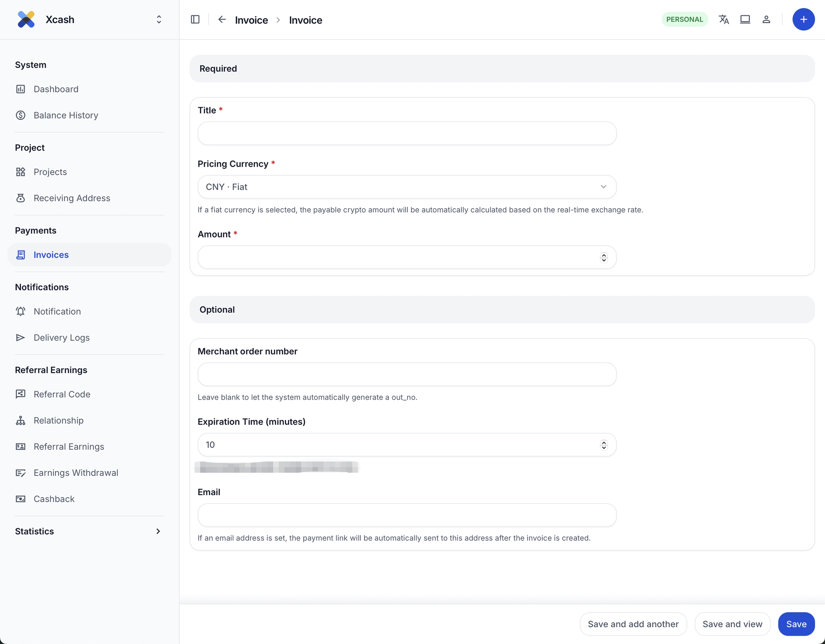Image resolution: width=825 pixels, height=644 pixels.
Task: Open the Xcash workspace switcher
Action: 159,20
